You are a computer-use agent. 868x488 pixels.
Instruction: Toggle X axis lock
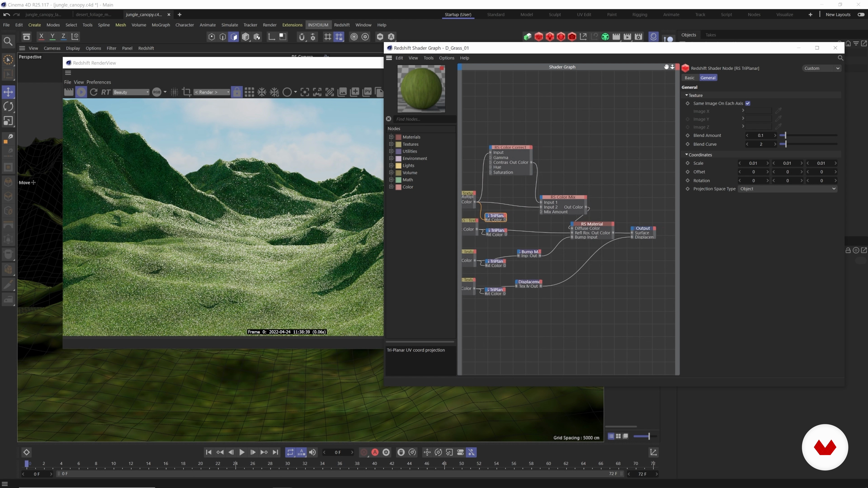pyautogui.click(x=41, y=36)
